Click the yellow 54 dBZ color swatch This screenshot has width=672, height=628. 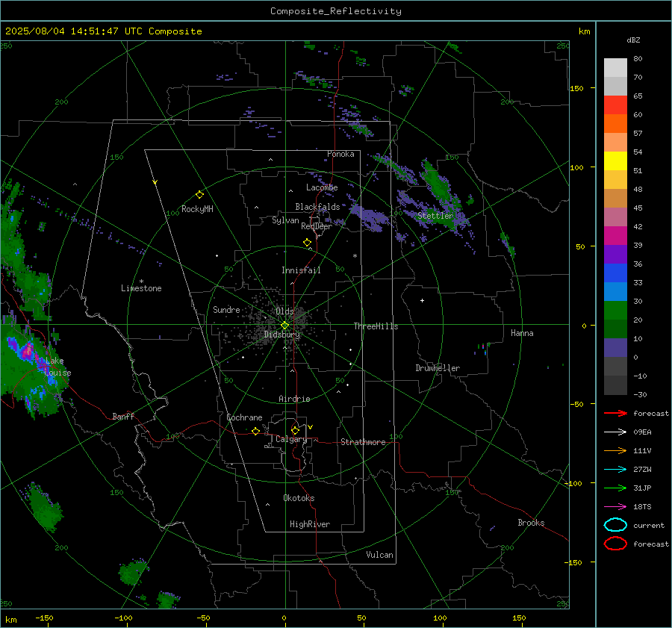tap(615, 161)
